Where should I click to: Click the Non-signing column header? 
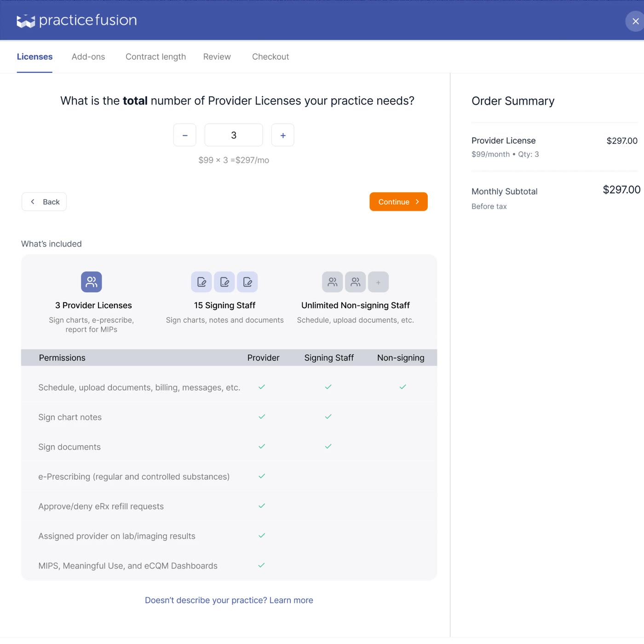click(x=401, y=358)
